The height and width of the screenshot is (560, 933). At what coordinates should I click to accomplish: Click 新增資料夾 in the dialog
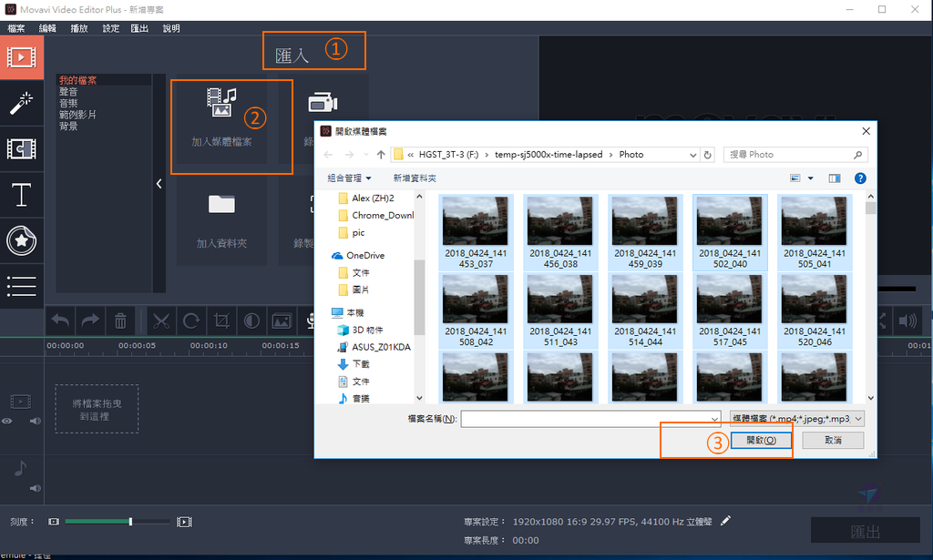415,178
